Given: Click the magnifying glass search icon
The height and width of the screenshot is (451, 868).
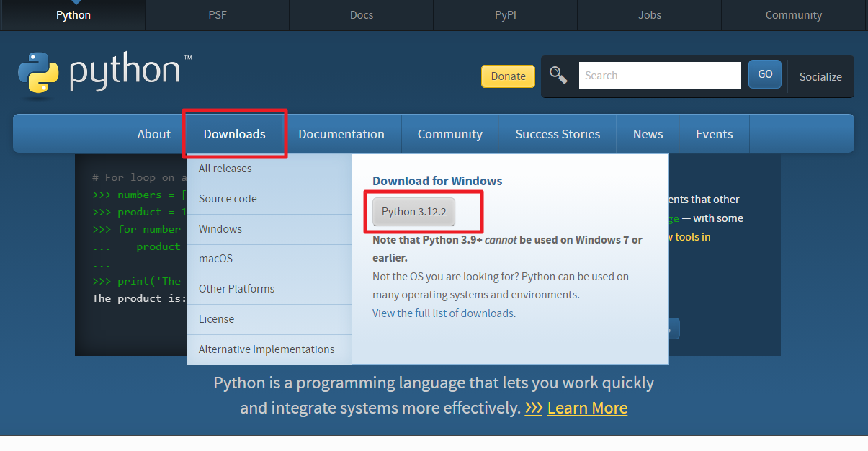Looking at the screenshot, I should (x=558, y=75).
